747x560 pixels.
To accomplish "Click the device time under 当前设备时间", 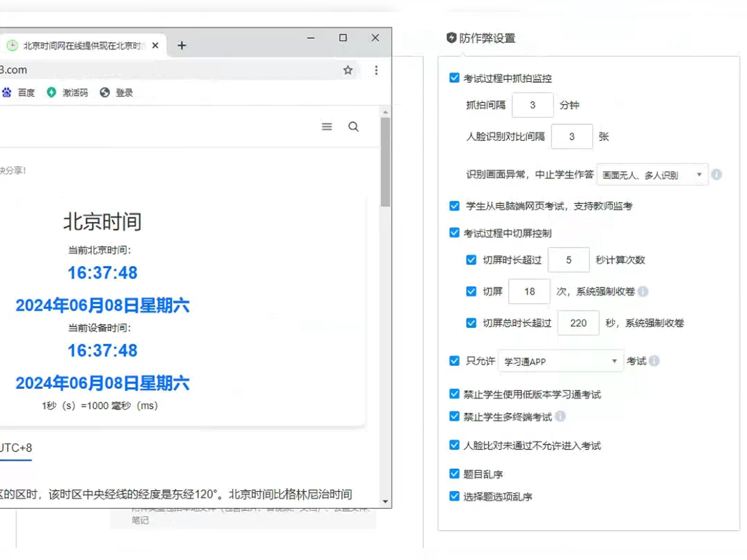I will 103,351.
